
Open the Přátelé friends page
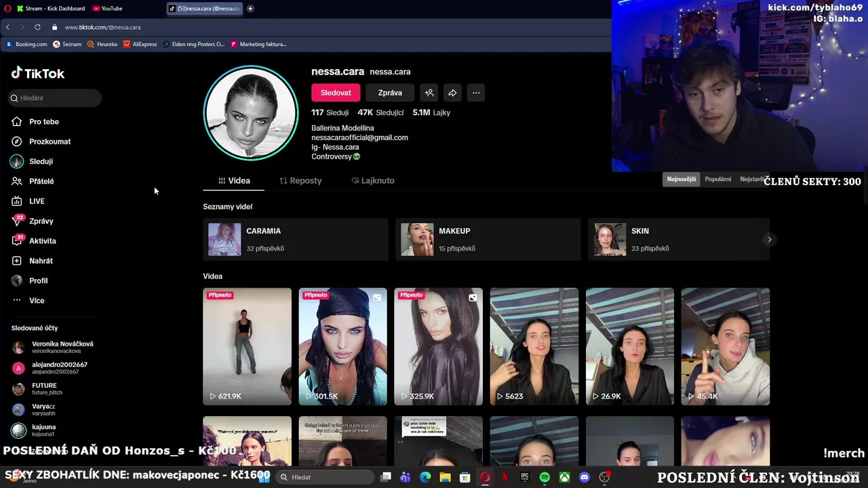(x=33, y=182)
